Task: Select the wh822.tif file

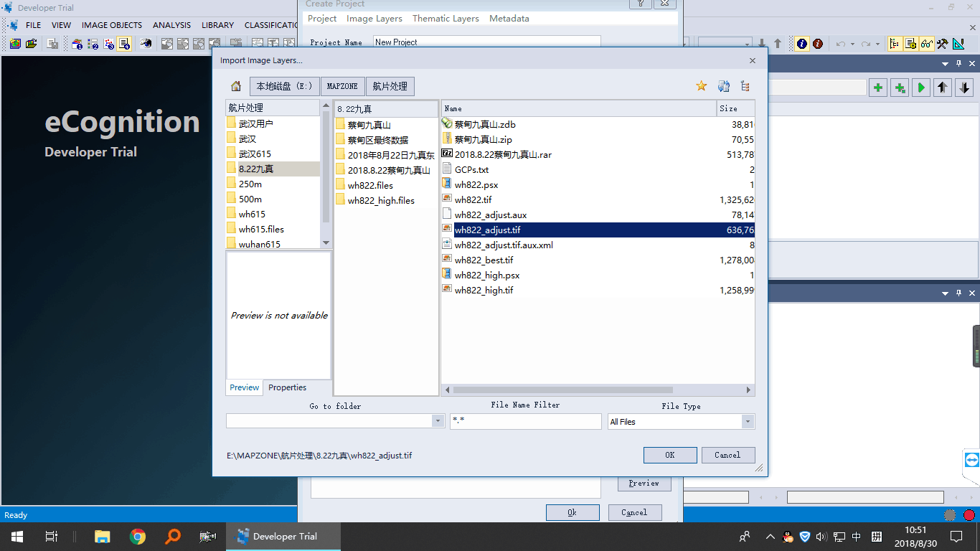Action: pyautogui.click(x=473, y=199)
